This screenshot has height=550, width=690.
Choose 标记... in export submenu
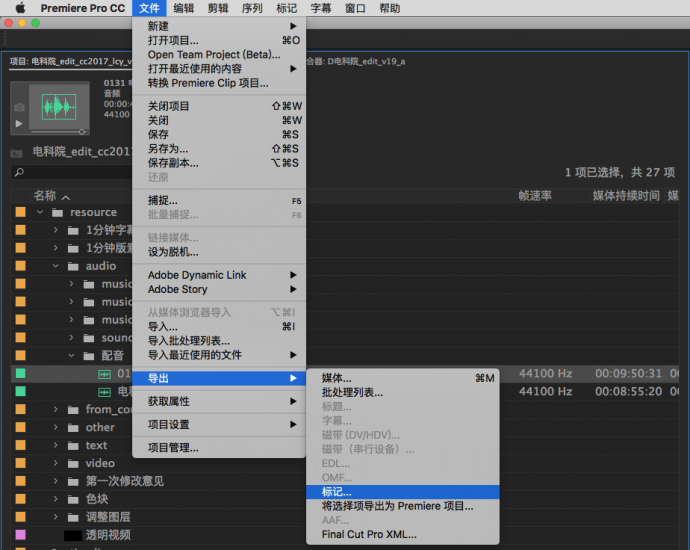pos(403,492)
